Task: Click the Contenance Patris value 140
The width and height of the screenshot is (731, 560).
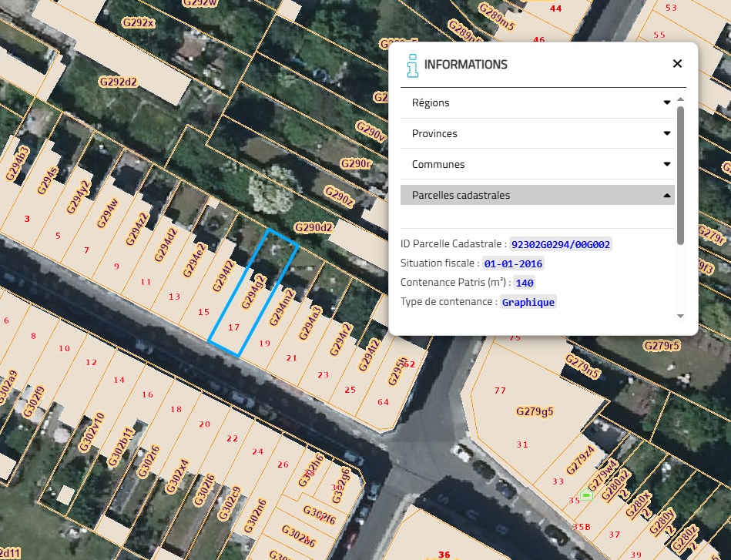Action: 525,283
